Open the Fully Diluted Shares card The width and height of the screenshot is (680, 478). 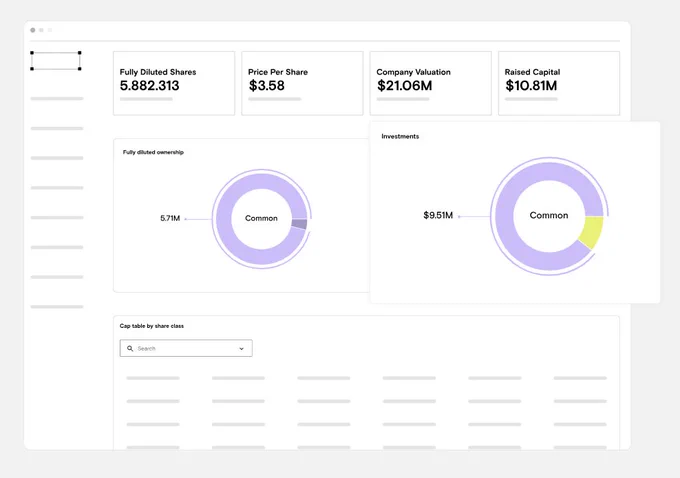click(x=174, y=83)
